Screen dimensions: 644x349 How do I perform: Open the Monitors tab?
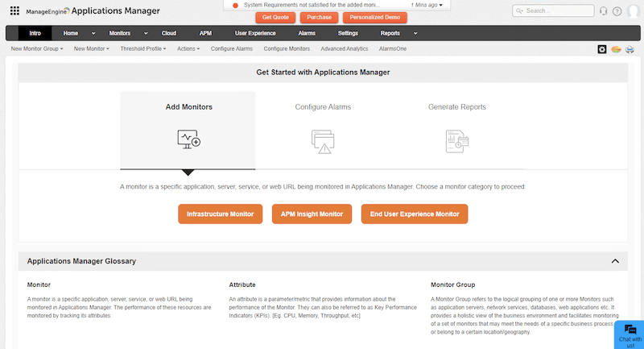click(119, 33)
